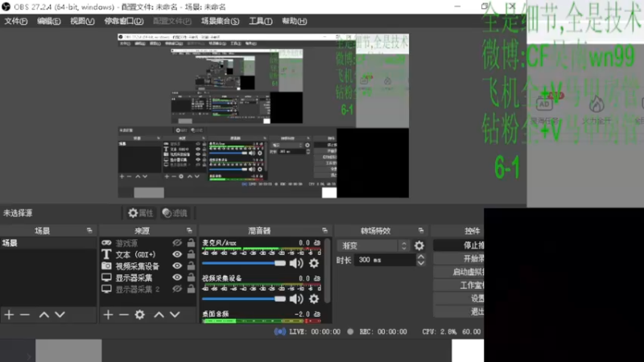644x362 pixels.
Task: Toggle lock on 显示器采集 source
Action: pos(191,277)
